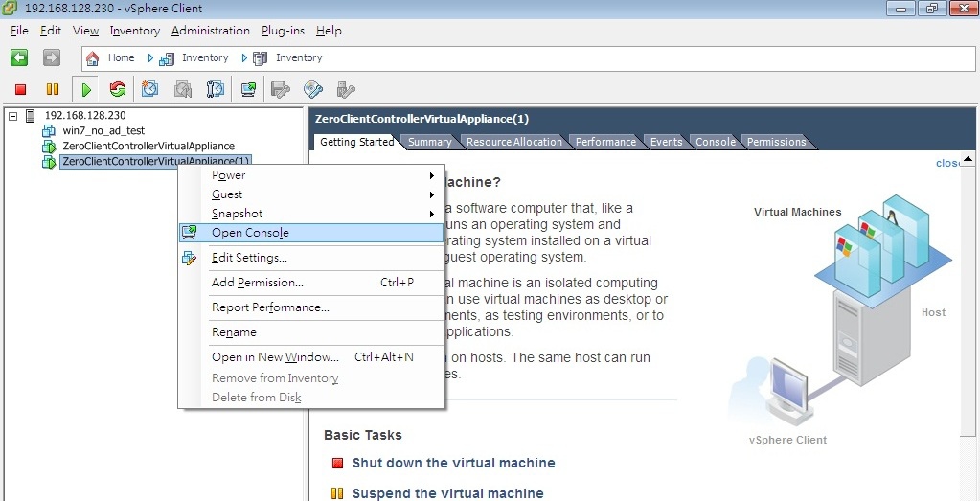Select ZeroClientControllerVirtualAppliance(1) tree item
The image size is (980, 501).
click(x=156, y=162)
